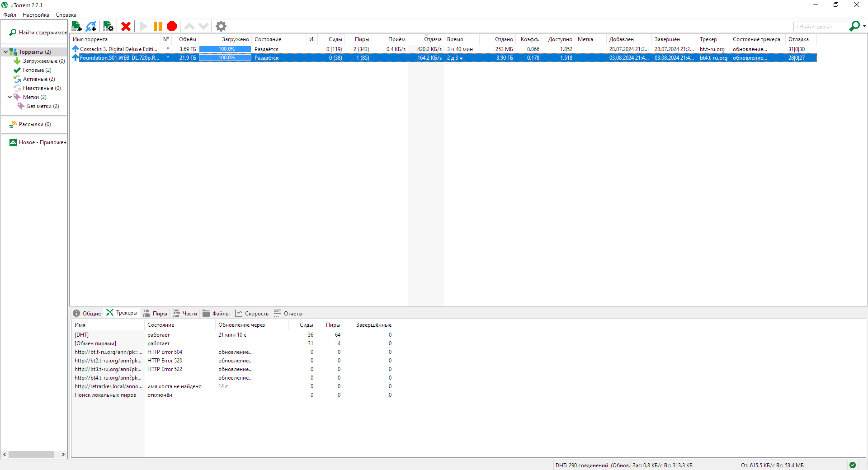Select the retracker.local tracker row

232,386
